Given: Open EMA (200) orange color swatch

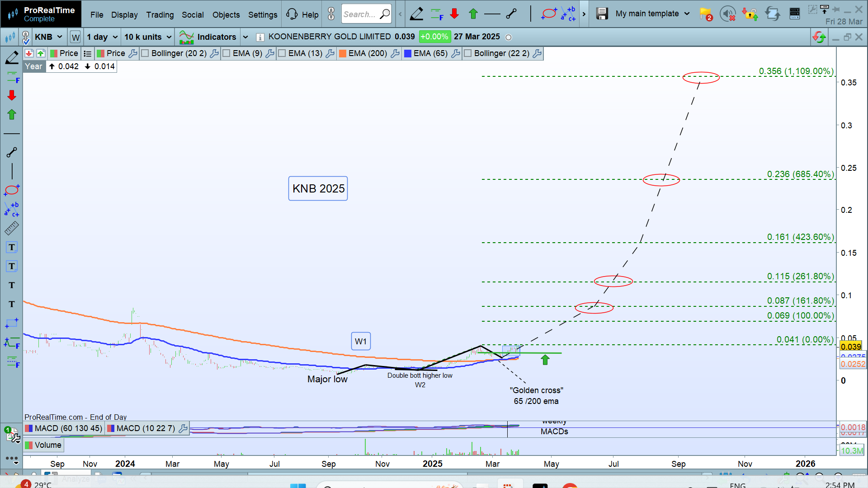Looking at the screenshot, I should (343, 53).
